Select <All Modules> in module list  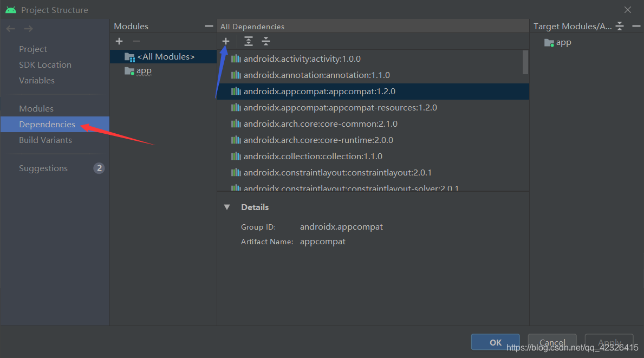point(164,57)
